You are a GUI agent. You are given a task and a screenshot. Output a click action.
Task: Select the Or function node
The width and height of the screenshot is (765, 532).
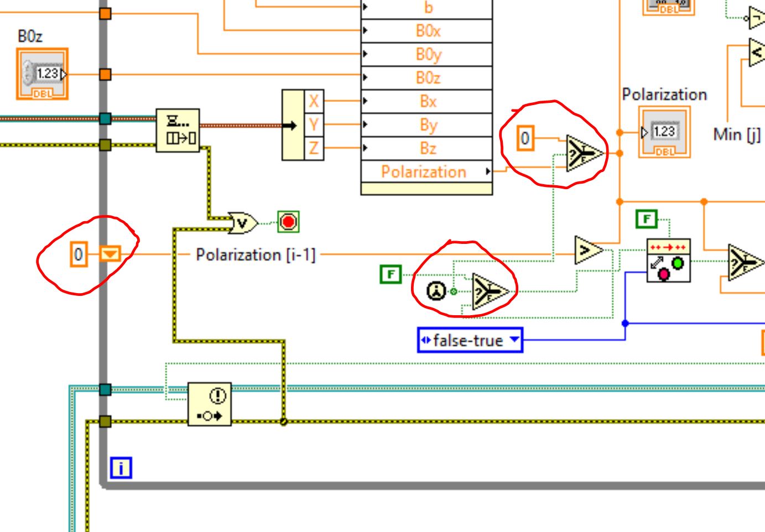click(243, 223)
